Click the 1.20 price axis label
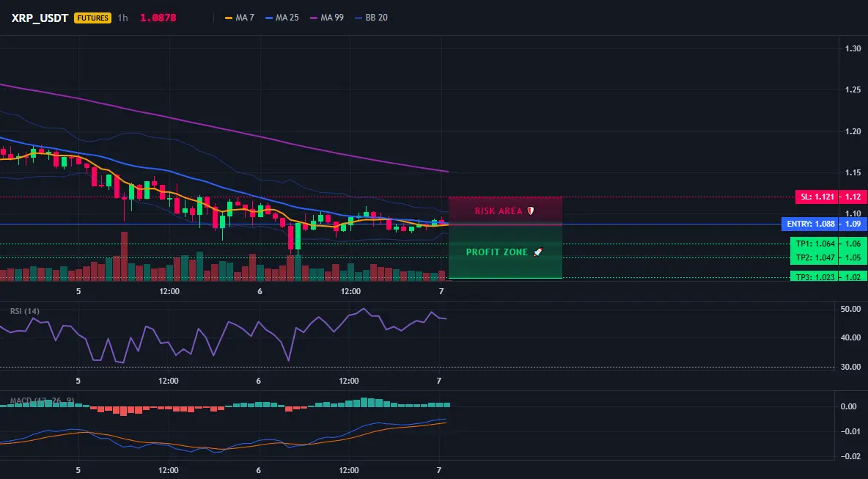868x479 pixels. pos(853,131)
